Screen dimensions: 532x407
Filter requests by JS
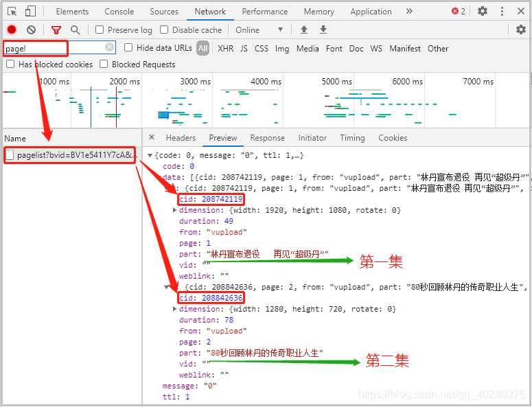click(x=244, y=49)
